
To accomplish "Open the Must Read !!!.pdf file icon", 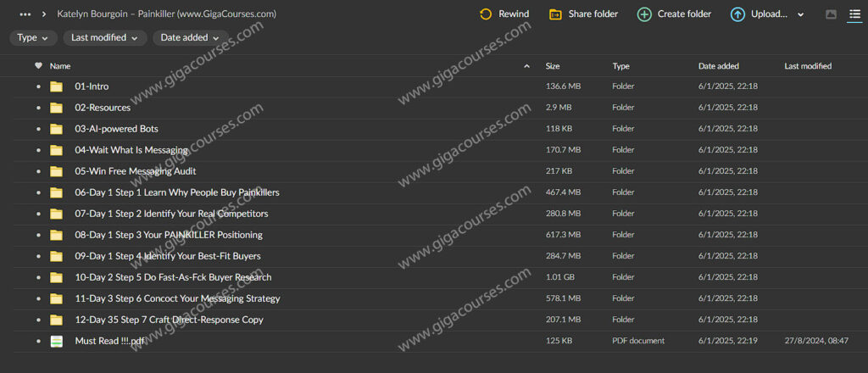I will click(x=57, y=341).
